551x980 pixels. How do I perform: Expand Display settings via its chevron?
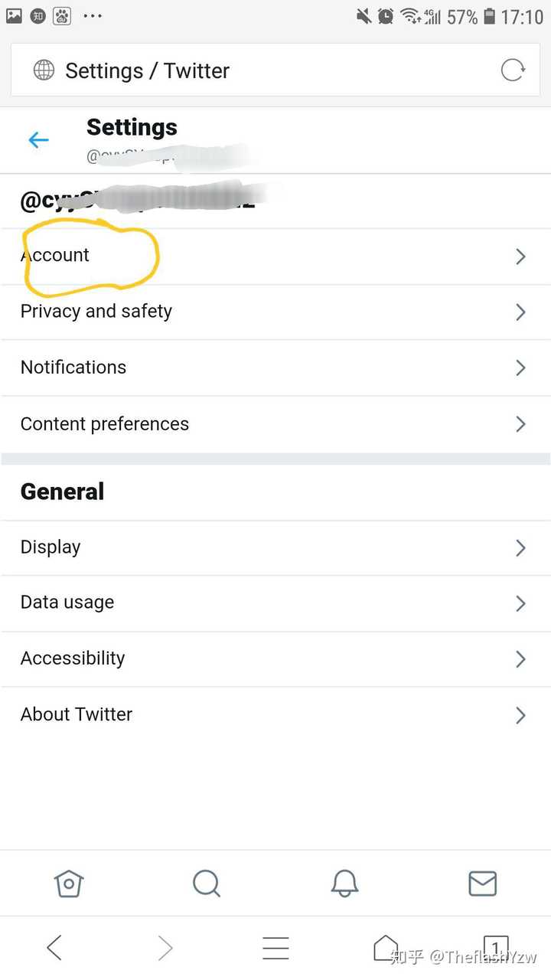[x=520, y=547]
